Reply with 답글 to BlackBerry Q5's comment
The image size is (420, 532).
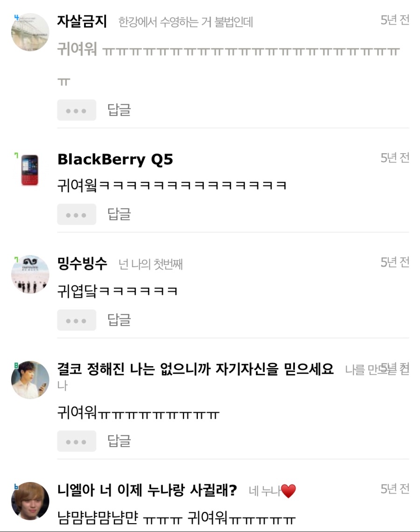click(x=119, y=214)
